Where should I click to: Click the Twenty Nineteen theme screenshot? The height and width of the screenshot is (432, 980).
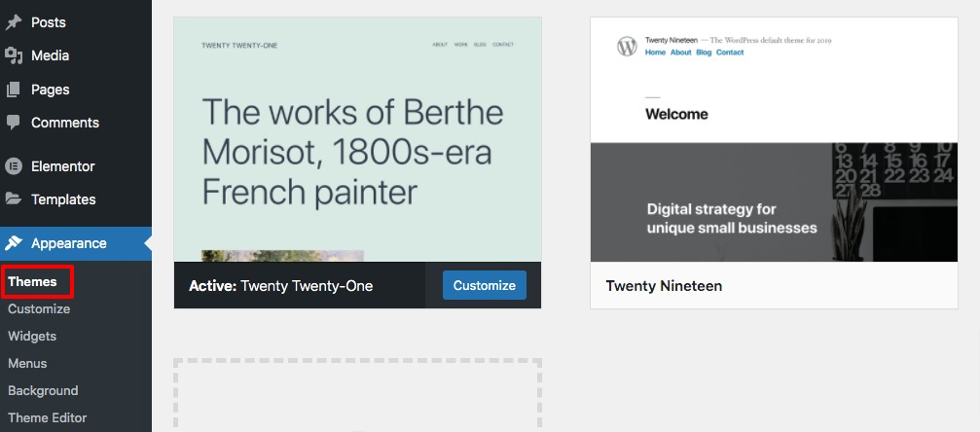[774, 139]
